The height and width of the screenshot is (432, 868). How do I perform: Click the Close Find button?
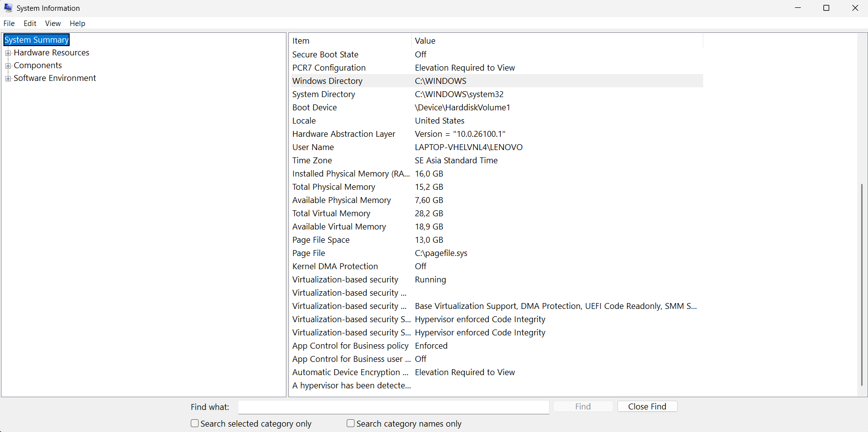click(647, 407)
